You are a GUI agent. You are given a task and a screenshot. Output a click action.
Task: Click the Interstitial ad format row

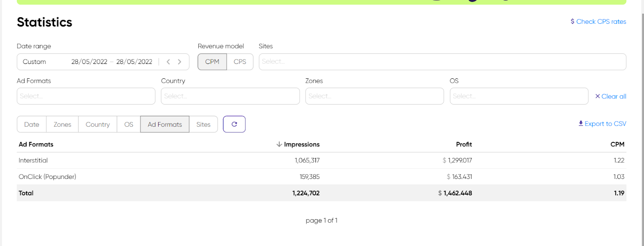point(33,160)
